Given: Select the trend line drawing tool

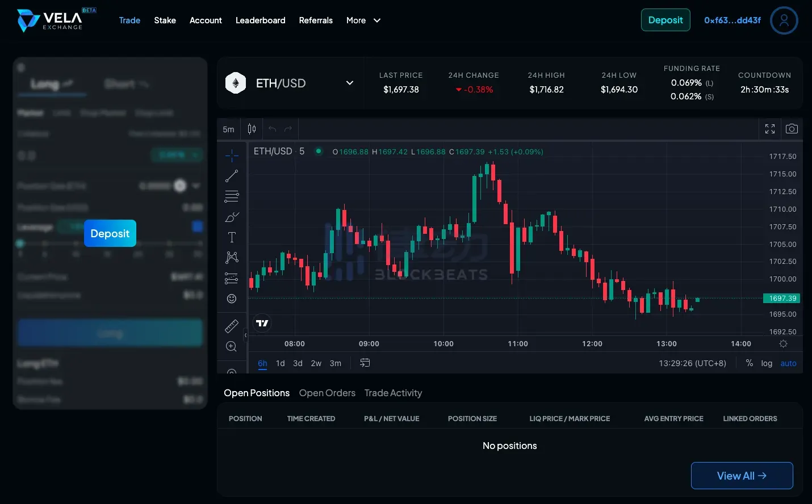Looking at the screenshot, I should (232, 176).
